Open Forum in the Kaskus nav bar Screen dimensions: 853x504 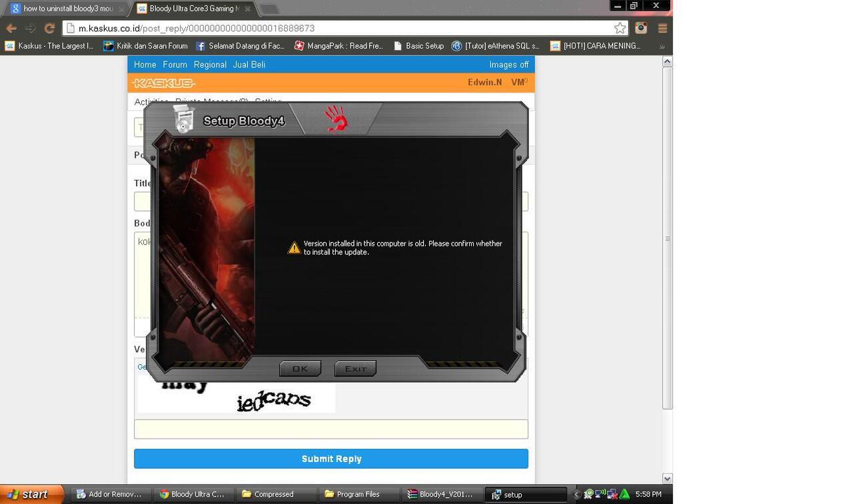pyautogui.click(x=175, y=65)
